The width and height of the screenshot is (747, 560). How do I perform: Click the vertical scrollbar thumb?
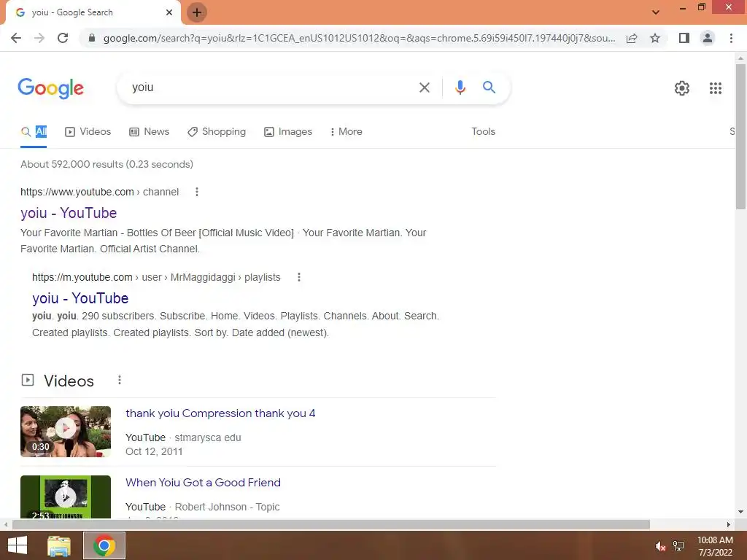click(740, 136)
